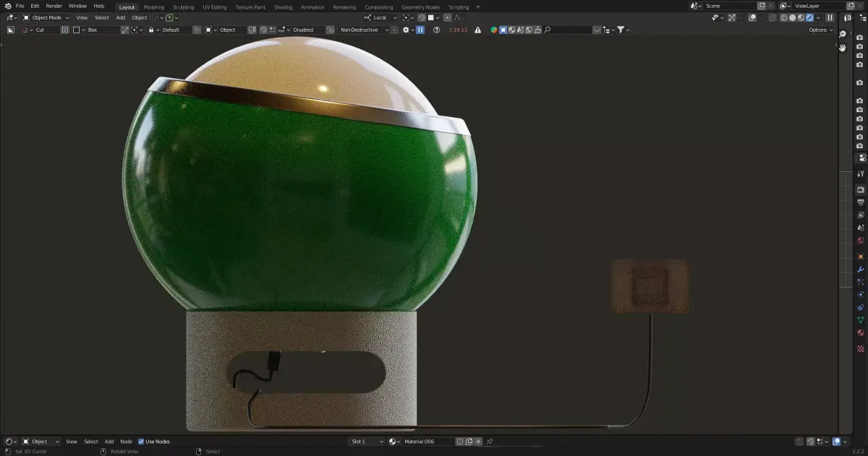The height and width of the screenshot is (456, 868).
Task: Open the shader editor View menu
Action: click(72, 441)
